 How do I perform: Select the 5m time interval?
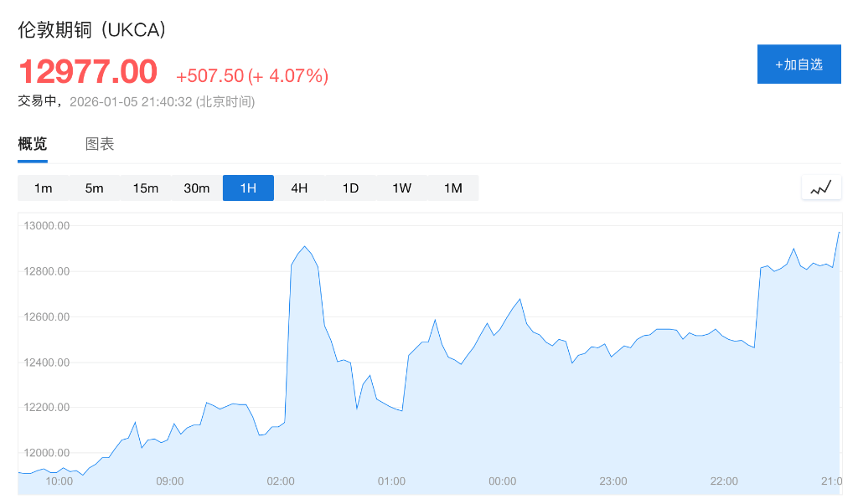tap(95, 188)
